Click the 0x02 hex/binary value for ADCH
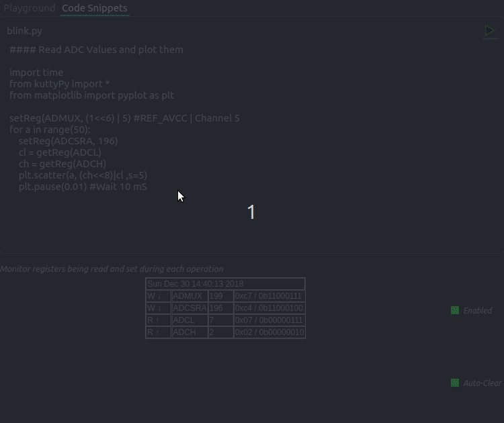 pyautogui.click(x=268, y=332)
